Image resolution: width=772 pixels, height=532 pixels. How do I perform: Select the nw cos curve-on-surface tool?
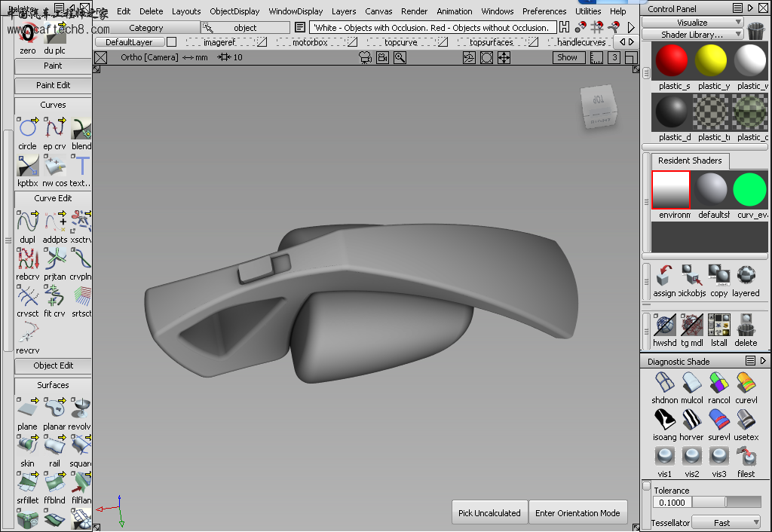(54, 165)
